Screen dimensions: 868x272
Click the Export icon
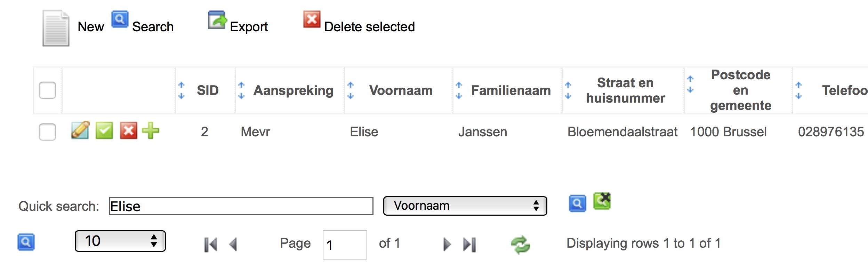[x=217, y=20]
